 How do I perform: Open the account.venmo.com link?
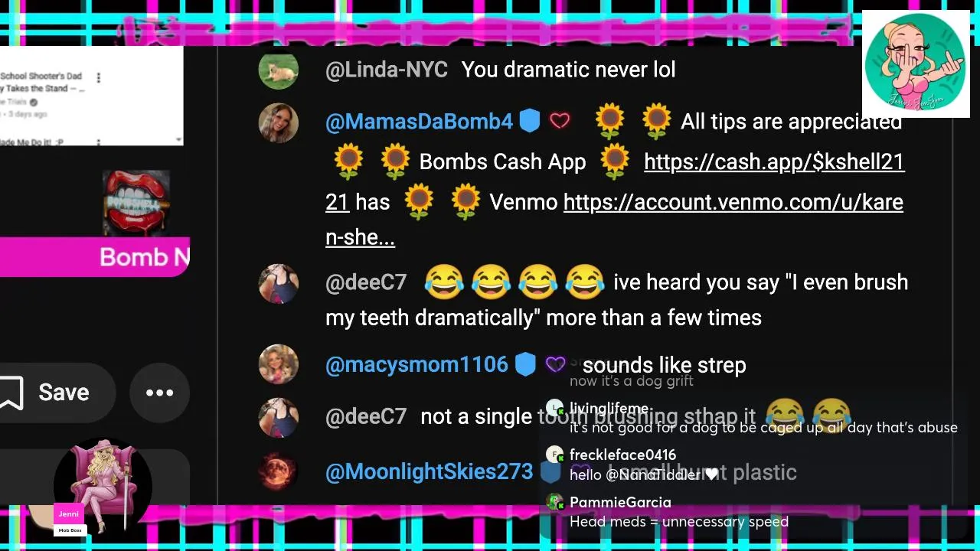(733, 203)
